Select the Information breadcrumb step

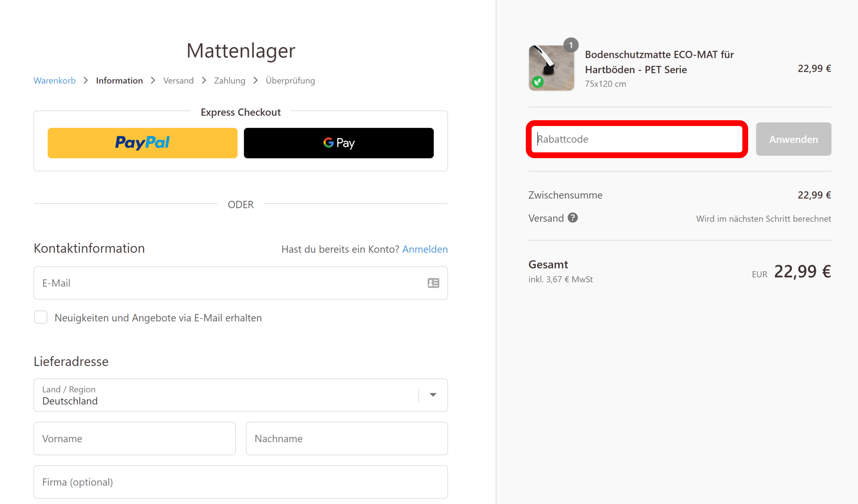click(119, 81)
